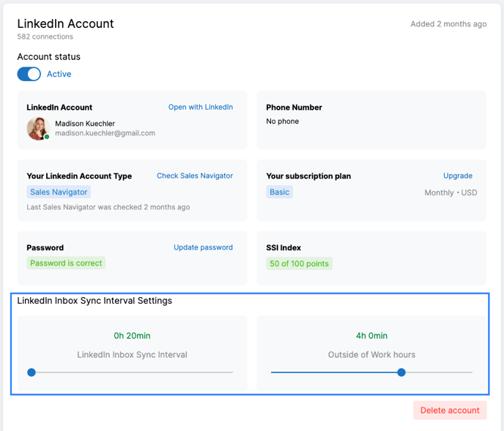Click the Upgrade subscription link

(458, 176)
